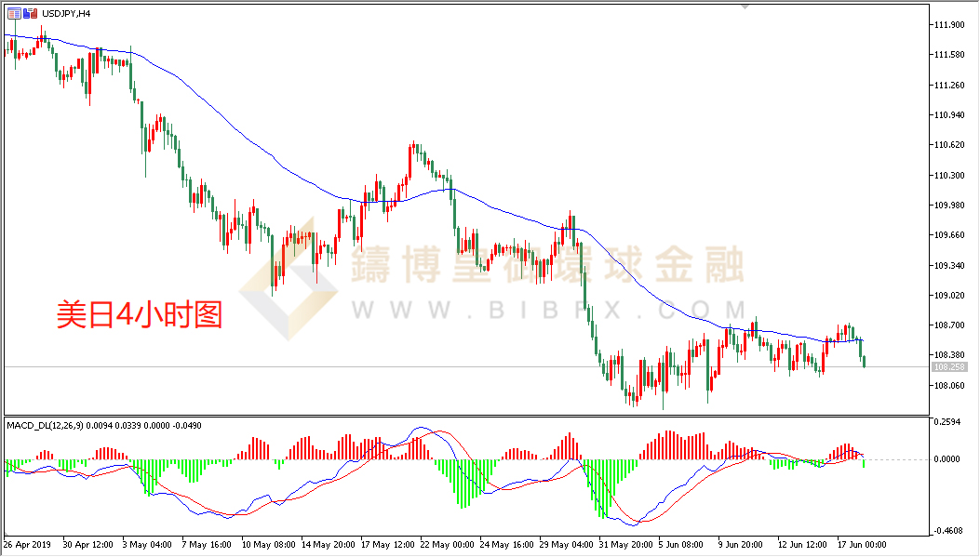
Task: Click the 10 May 08:00 time label
Action: (x=268, y=544)
